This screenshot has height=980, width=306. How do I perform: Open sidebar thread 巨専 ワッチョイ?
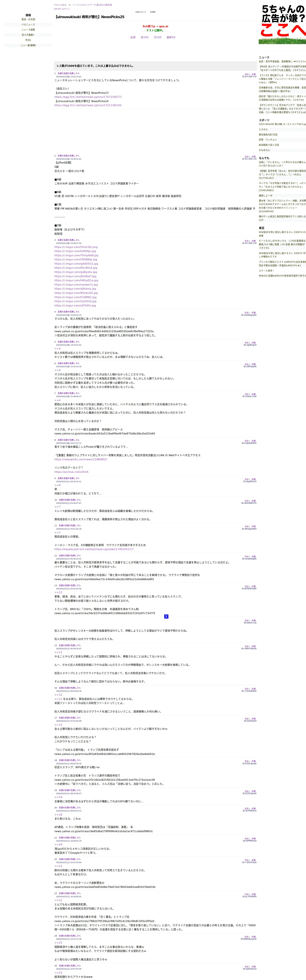click(268, 140)
